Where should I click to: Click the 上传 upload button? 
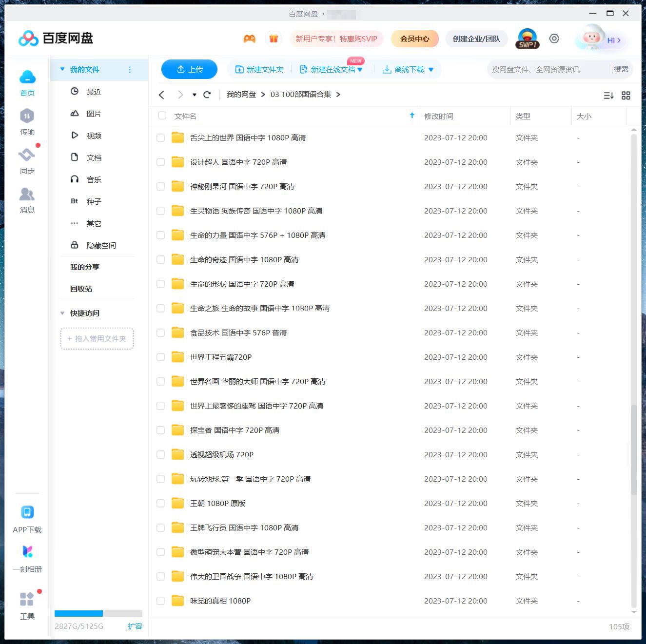pyautogui.click(x=189, y=69)
